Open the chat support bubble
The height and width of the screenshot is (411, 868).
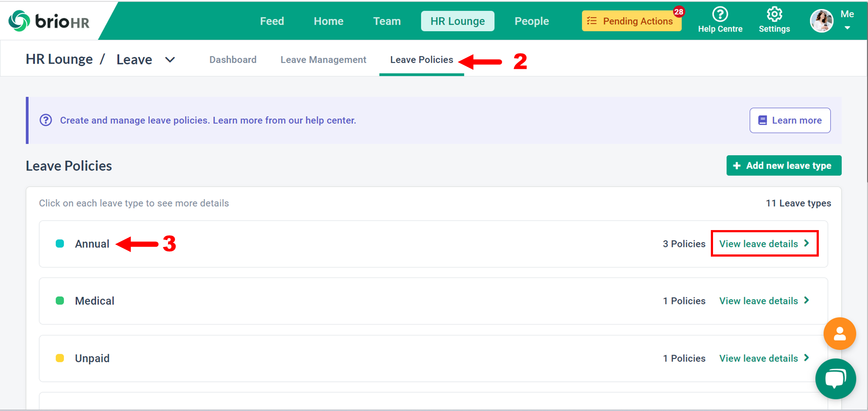tap(835, 379)
